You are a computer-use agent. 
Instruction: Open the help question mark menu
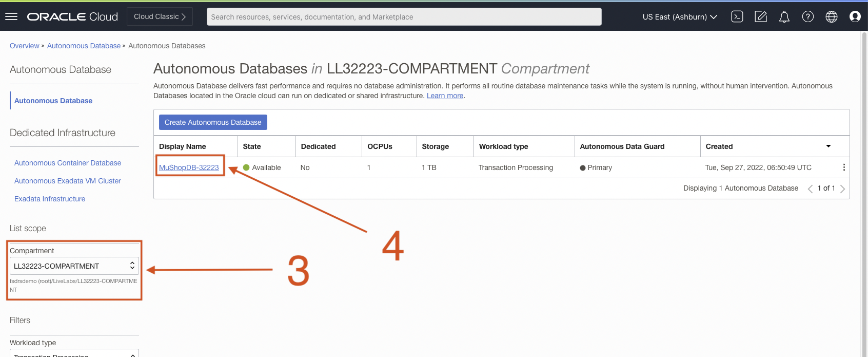[808, 16]
